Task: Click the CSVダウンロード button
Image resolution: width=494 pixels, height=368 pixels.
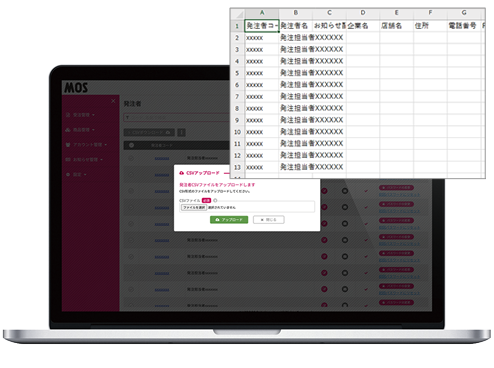Action: 149,132
